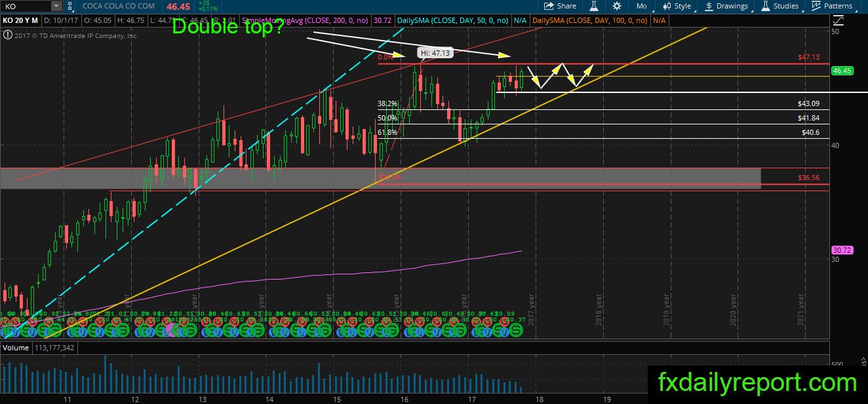Open the flask Edit Studies icon
The width and height of the screenshot is (868, 404).
coord(594,6)
